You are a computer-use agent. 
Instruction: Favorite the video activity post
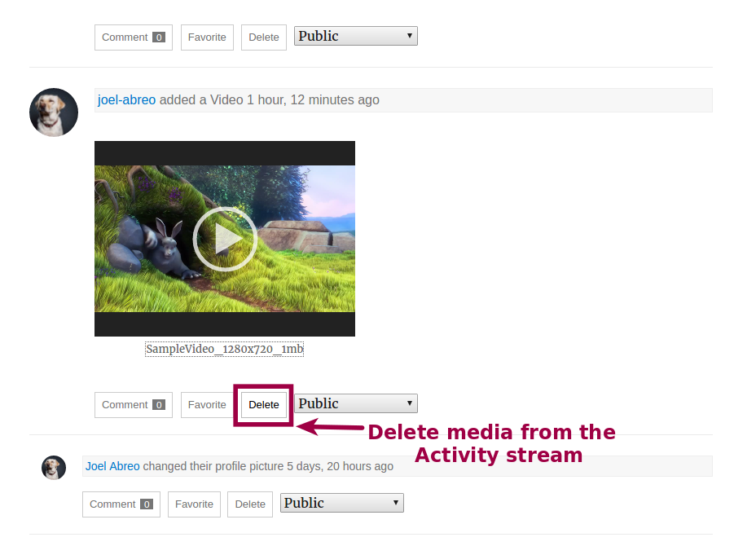[207, 405]
